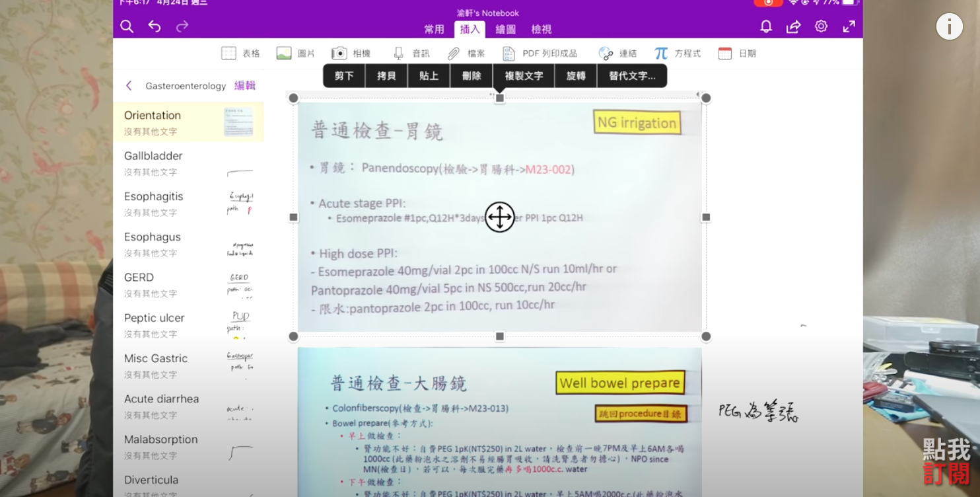Open the 相機 camera tool

(351, 54)
